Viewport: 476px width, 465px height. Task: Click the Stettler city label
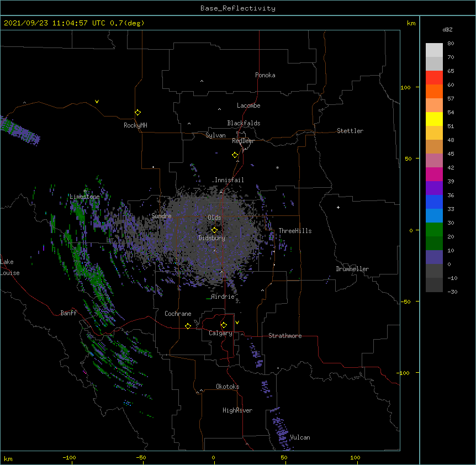pos(350,131)
